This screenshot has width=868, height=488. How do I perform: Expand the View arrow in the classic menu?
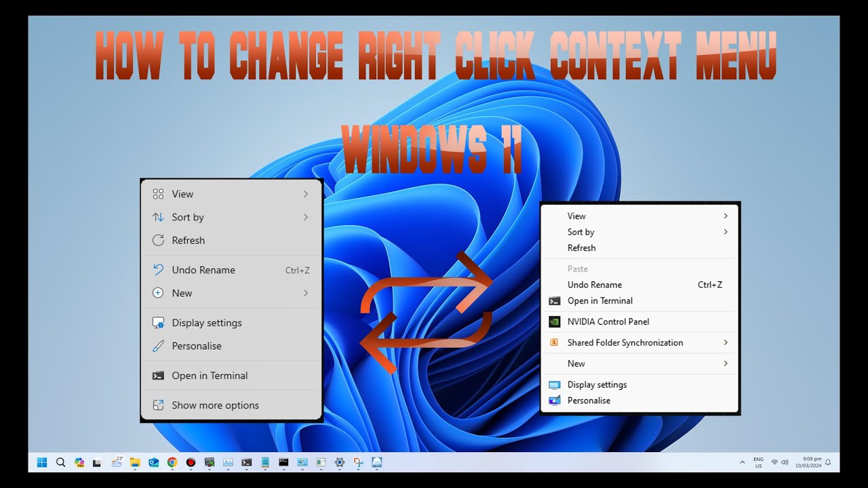[x=726, y=216]
